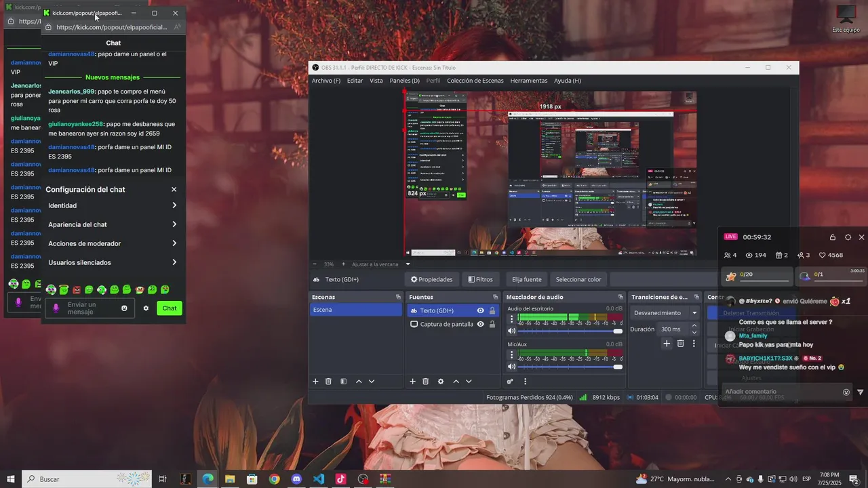Open chat settings gear in Kick popout
The height and width of the screenshot is (488, 868).
point(146,308)
